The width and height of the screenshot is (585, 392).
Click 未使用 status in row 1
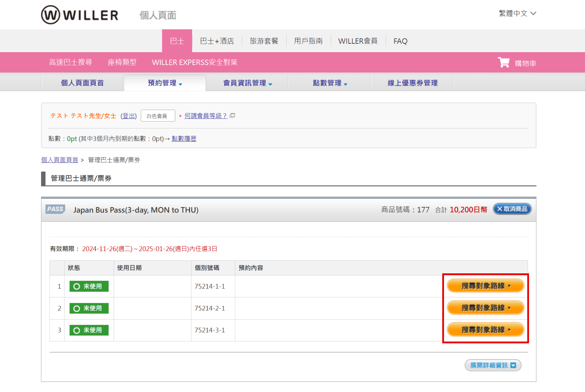[x=89, y=286]
